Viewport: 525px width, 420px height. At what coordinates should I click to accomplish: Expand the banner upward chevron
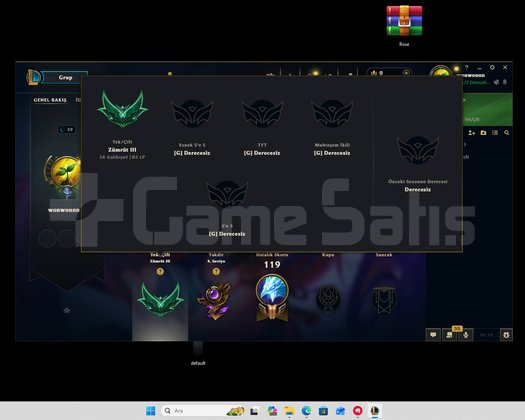(x=67, y=310)
